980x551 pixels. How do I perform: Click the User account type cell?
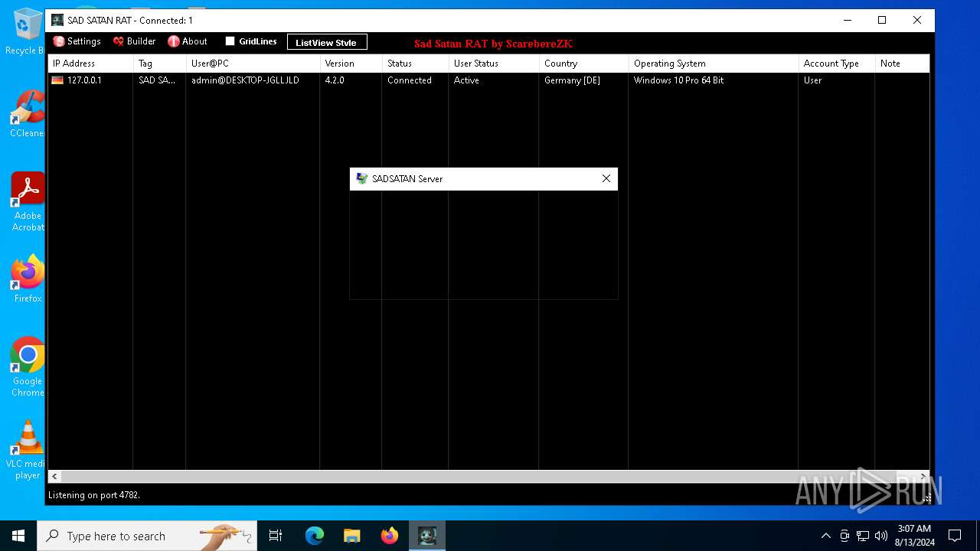click(x=812, y=80)
